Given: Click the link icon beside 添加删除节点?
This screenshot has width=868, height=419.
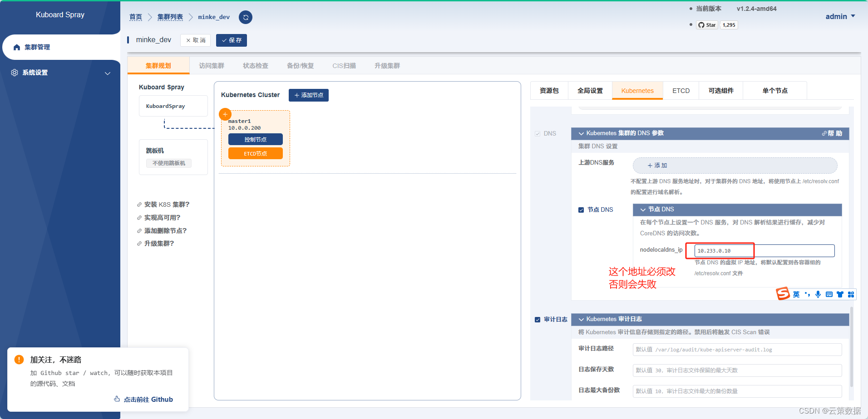Looking at the screenshot, I should pyautogui.click(x=139, y=231).
